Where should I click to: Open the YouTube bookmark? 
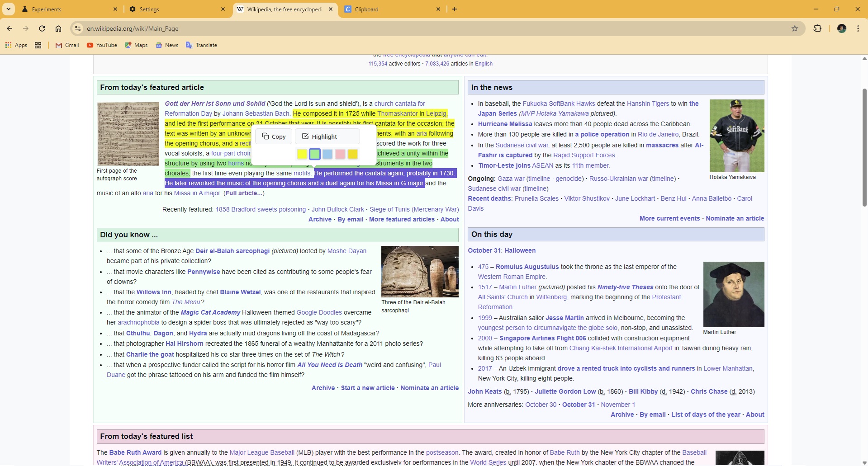coord(102,45)
